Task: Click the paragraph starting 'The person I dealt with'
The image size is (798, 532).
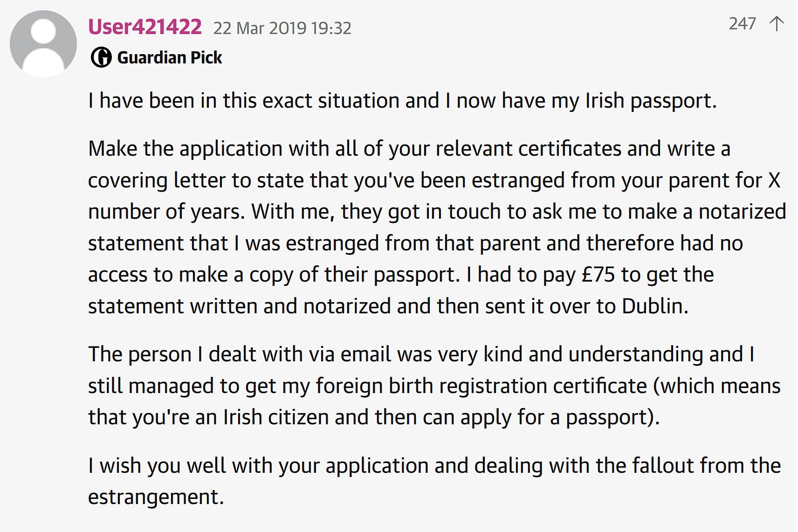Action: (434, 386)
